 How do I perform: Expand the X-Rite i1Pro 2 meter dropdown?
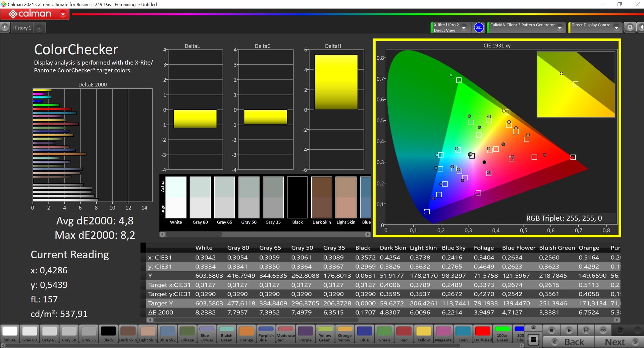(464, 28)
